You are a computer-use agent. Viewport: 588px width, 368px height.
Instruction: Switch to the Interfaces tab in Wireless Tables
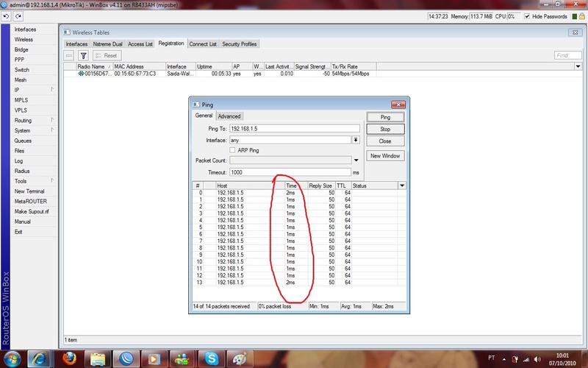[76, 44]
